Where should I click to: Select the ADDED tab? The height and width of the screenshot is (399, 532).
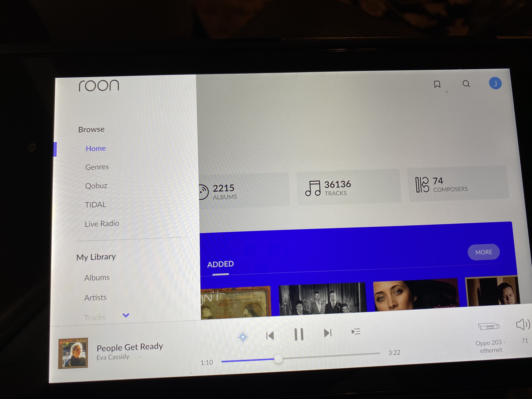(x=220, y=264)
